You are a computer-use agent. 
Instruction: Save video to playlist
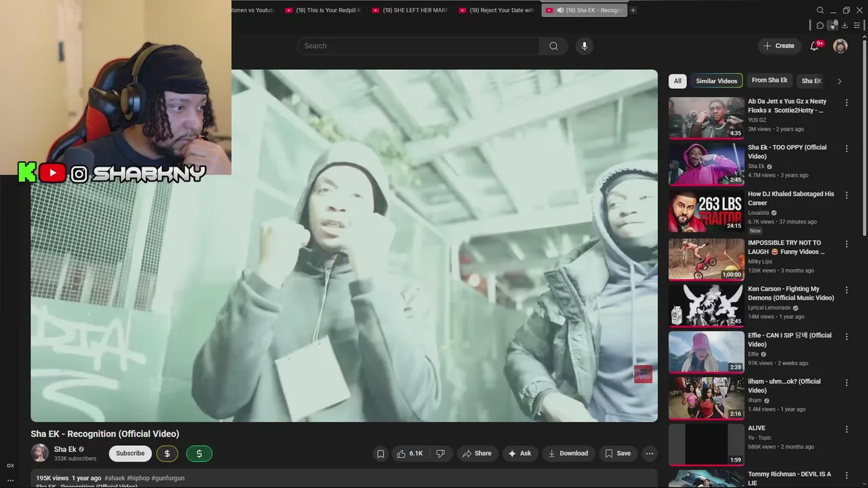(618, 453)
